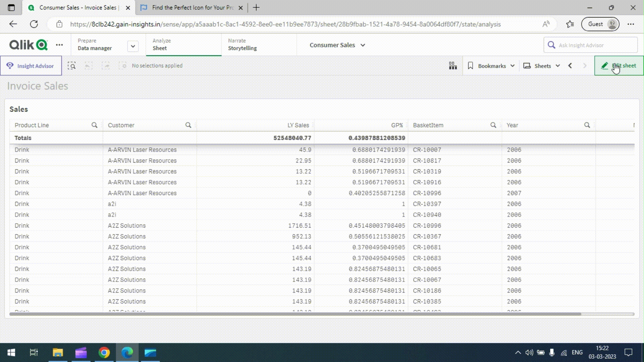
Task: Click the Clear all selections icon
Action: [x=123, y=66]
